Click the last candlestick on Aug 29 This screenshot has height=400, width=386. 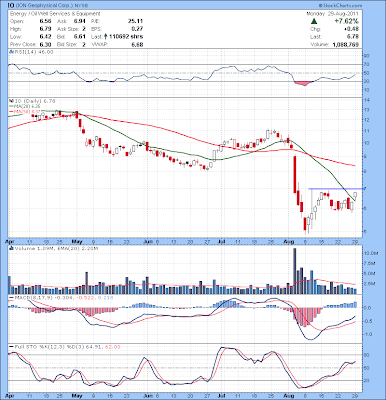pos(355,195)
